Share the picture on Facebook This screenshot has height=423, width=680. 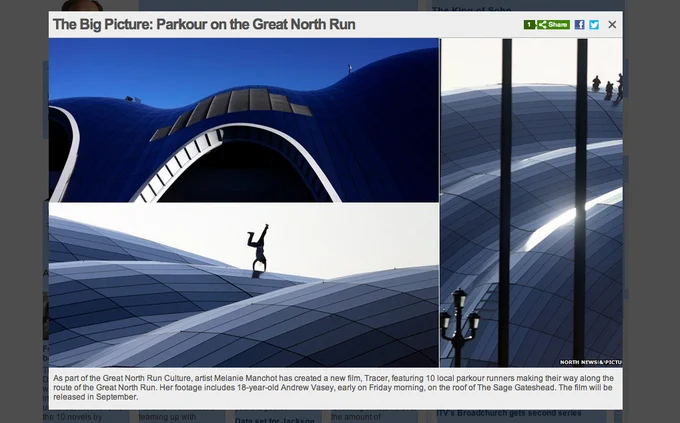[x=579, y=25]
